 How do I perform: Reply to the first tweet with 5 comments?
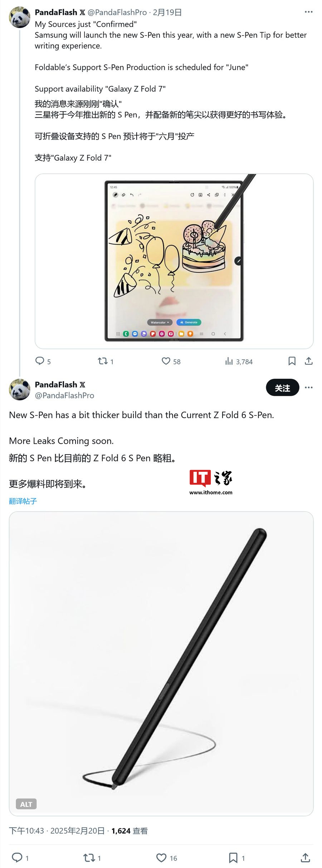pos(43,361)
